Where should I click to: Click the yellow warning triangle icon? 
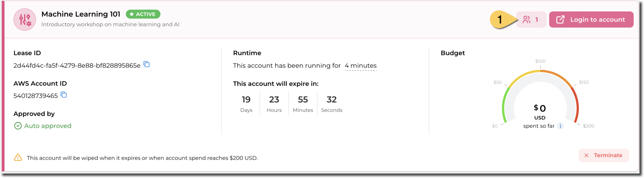tap(18, 157)
